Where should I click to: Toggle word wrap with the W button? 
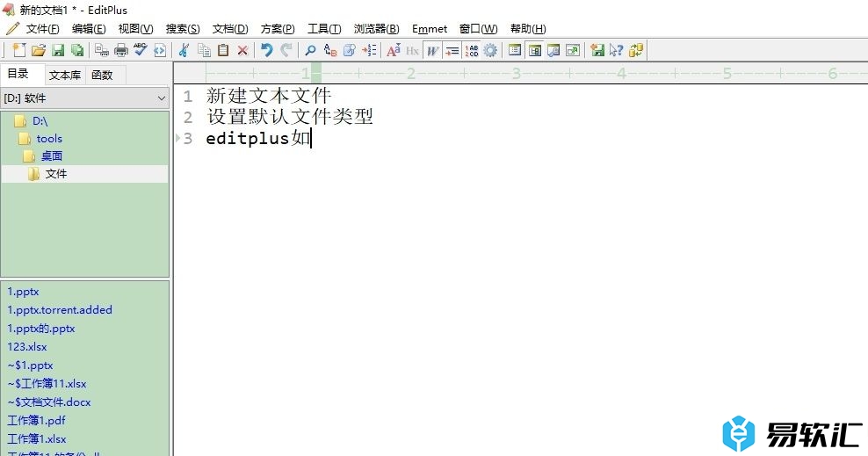click(x=432, y=50)
